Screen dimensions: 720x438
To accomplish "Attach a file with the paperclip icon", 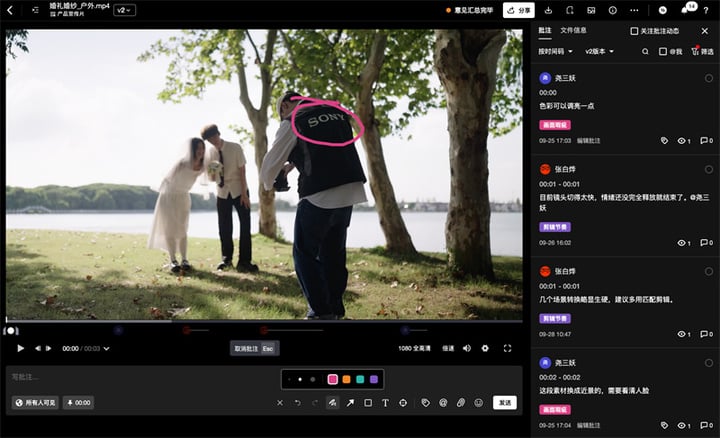I will (x=461, y=403).
